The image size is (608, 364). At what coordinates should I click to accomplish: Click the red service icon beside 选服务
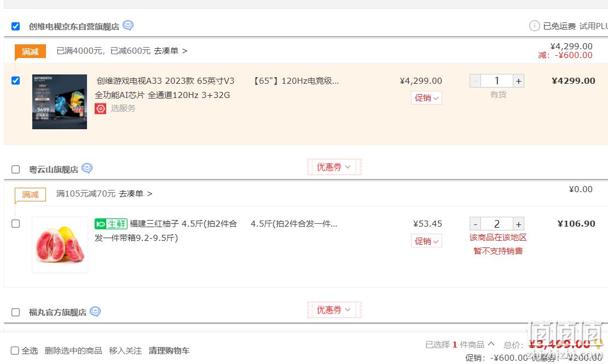(101, 108)
